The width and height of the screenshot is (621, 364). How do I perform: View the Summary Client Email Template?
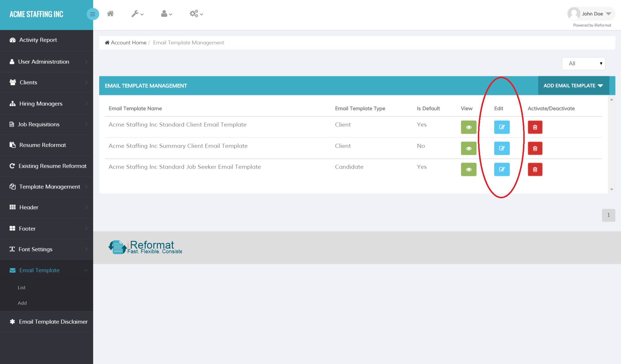pyautogui.click(x=469, y=148)
